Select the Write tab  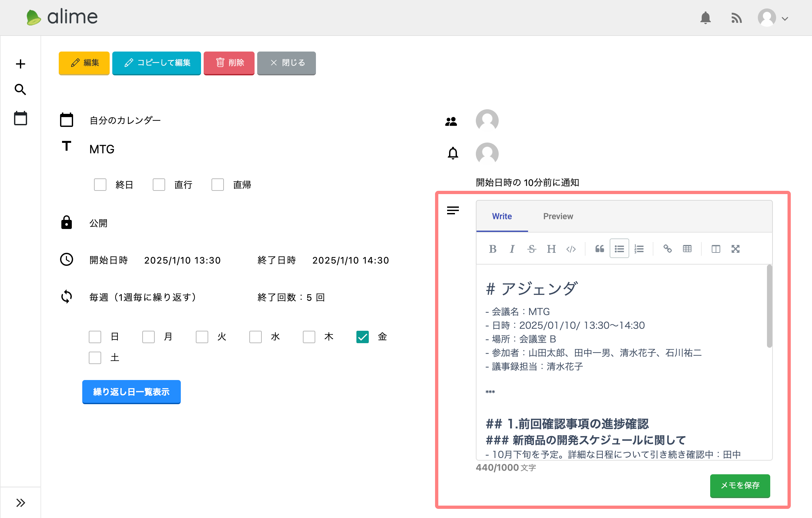pyautogui.click(x=501, y=216)
